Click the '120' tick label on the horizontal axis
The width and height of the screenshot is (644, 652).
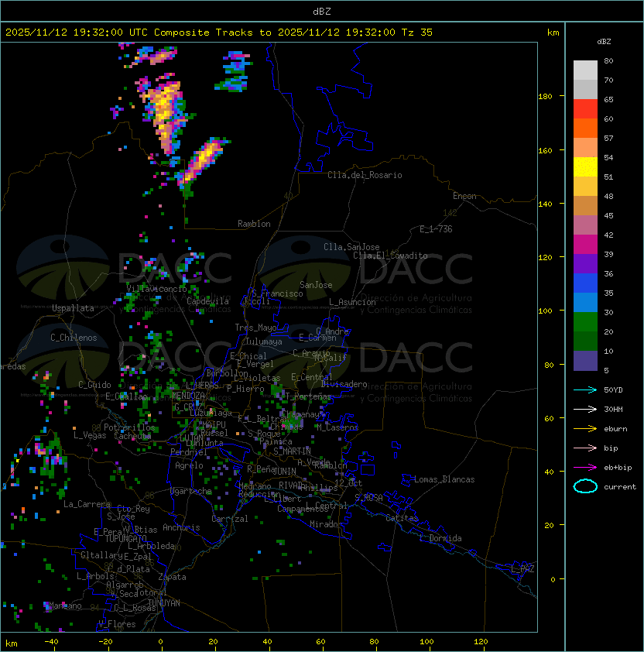pos(481,642)
